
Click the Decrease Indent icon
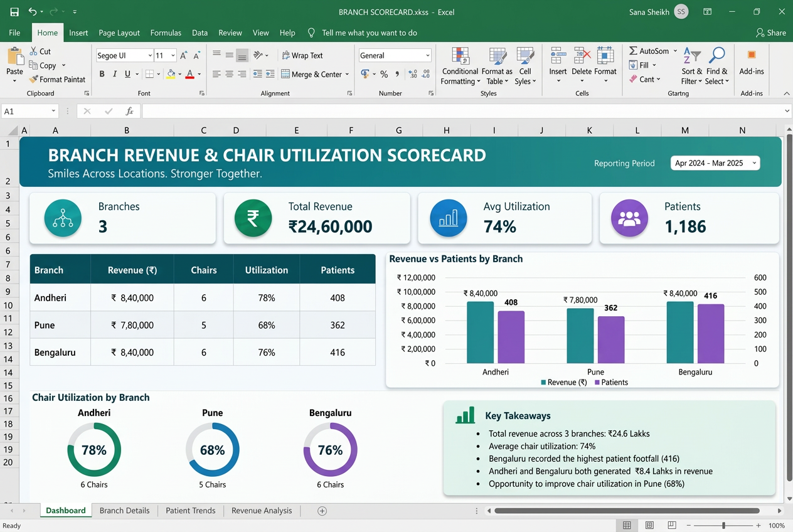(x=257, y=74)
